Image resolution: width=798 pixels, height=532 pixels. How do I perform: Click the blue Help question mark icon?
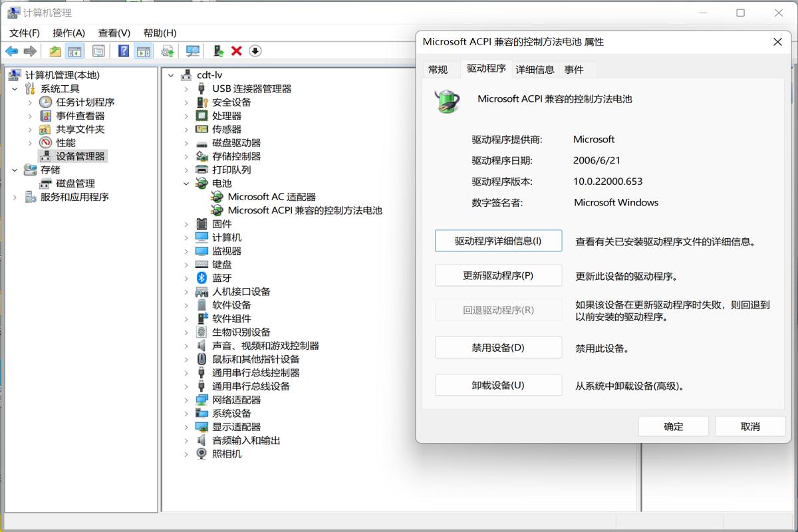tap(124, 51)
